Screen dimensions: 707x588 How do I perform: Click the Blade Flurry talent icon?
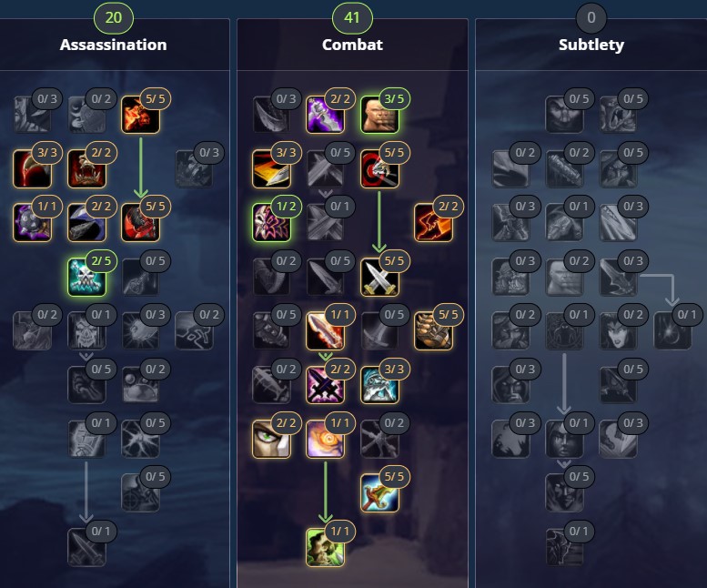pyautogui.click(x=325, y=331)
